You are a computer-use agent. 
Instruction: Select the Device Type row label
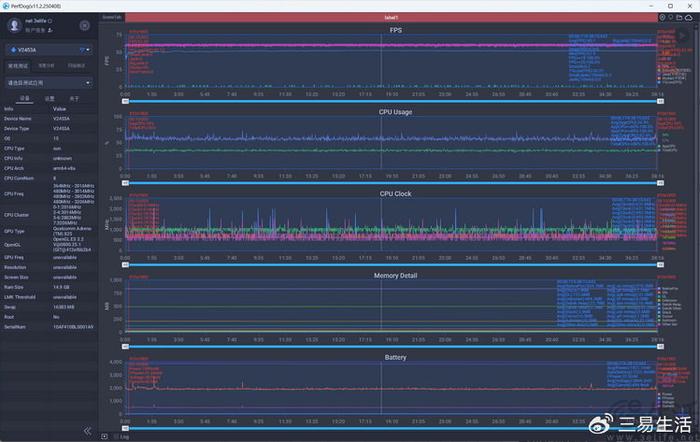17,129
